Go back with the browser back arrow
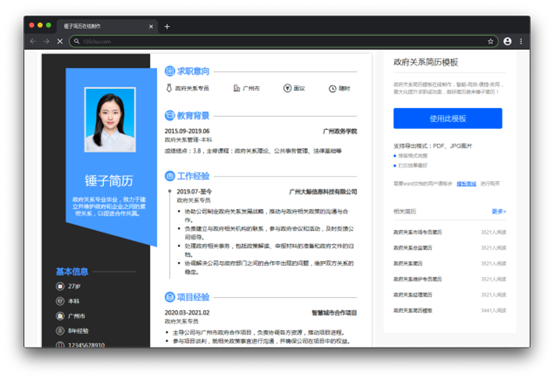Viewport: 554px width, 379px height. pyautogui.click(x=33, y=41)
